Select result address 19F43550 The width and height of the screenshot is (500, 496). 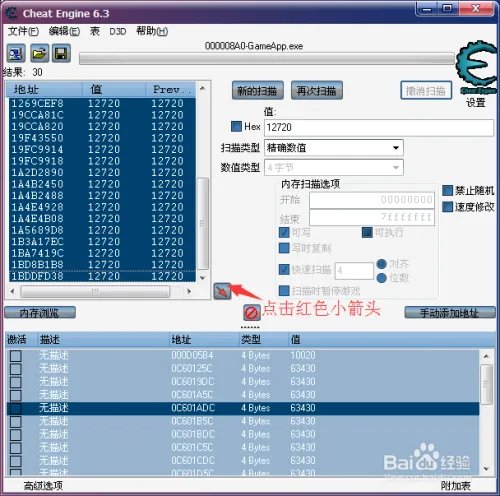[37, 138]
